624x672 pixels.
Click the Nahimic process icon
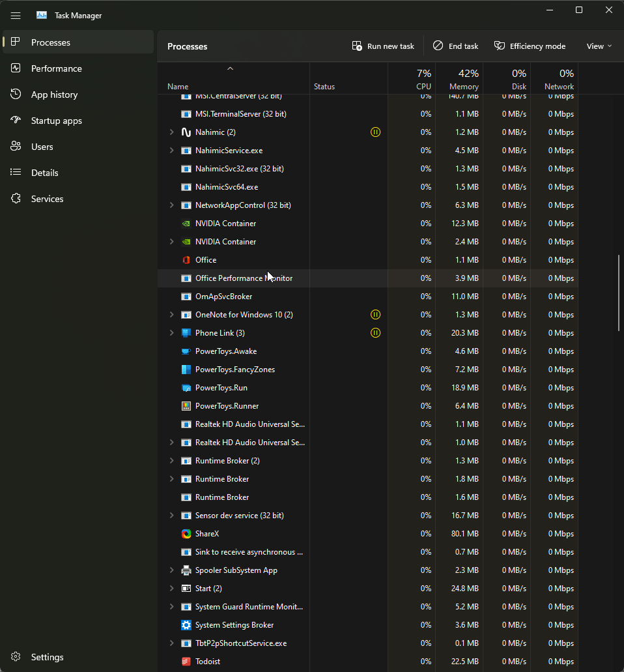[x=186, y=132]
